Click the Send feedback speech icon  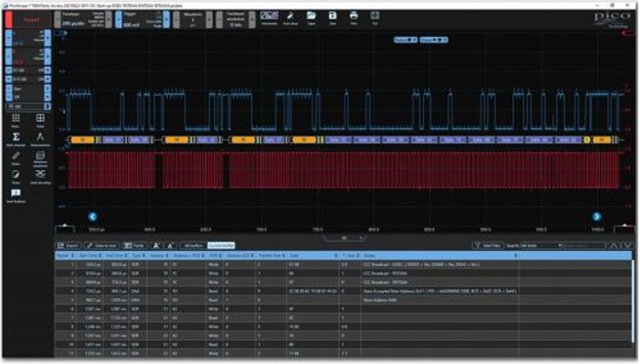click(16, 195)
